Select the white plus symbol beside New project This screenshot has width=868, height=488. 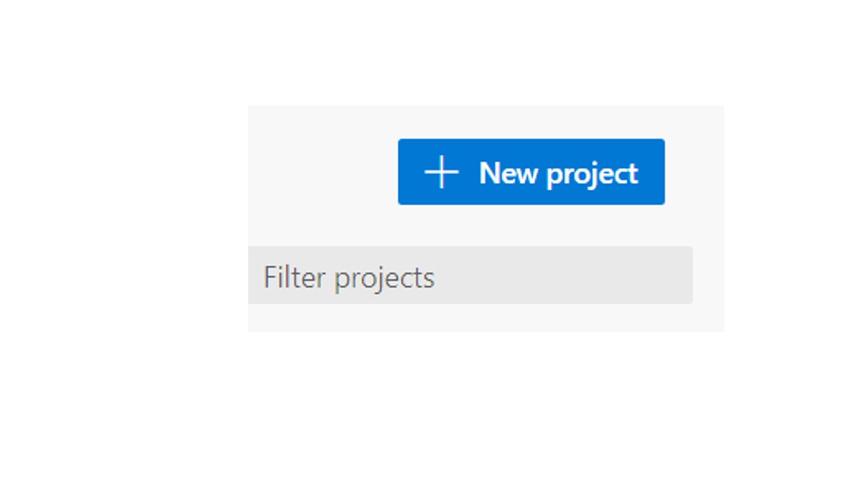pyautogui.click(x=441, y=172)
